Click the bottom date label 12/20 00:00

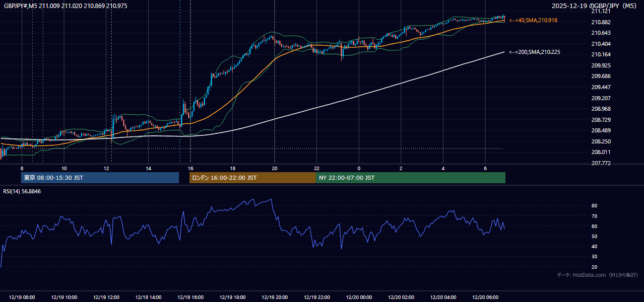click(x=359, y=297)
